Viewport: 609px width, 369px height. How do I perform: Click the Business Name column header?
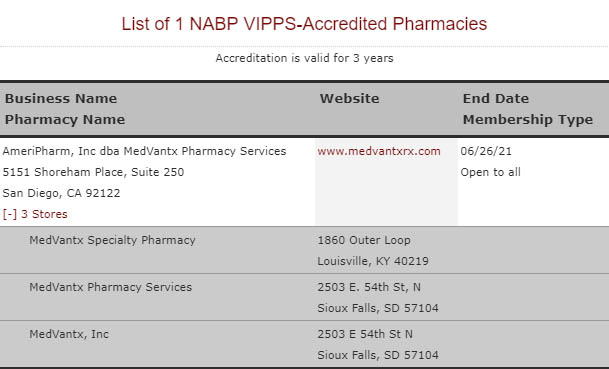pos(61,99)
